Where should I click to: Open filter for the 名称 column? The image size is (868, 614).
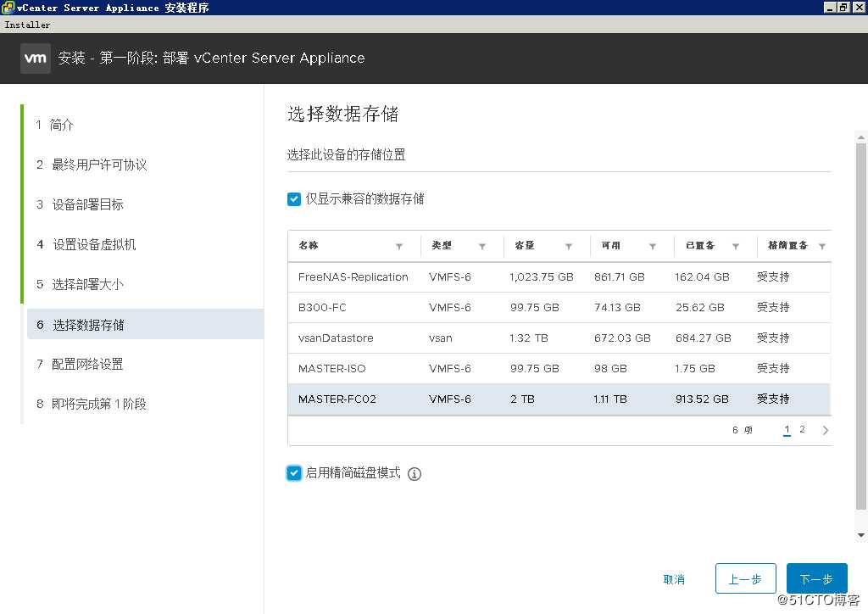(x=399, y=247)
